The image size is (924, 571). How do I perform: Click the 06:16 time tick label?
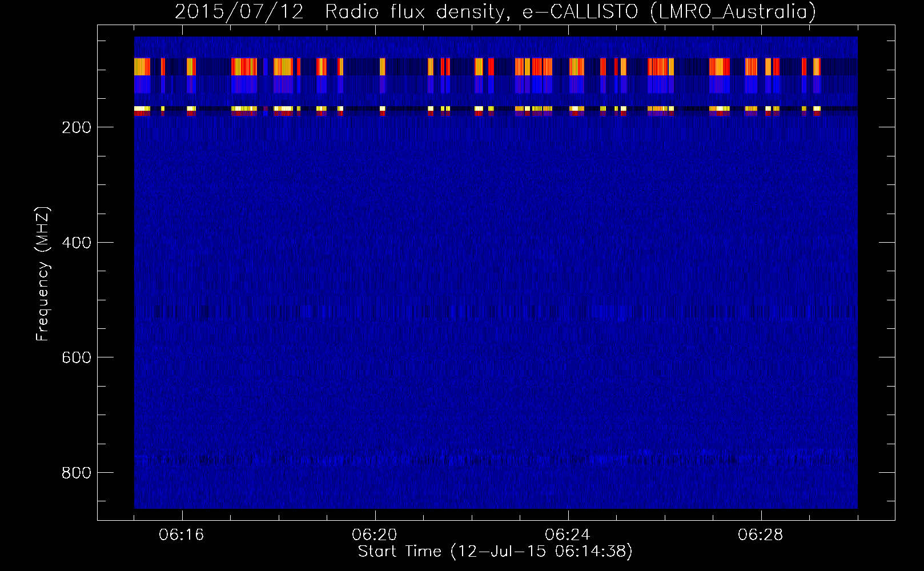coord(182,535)
